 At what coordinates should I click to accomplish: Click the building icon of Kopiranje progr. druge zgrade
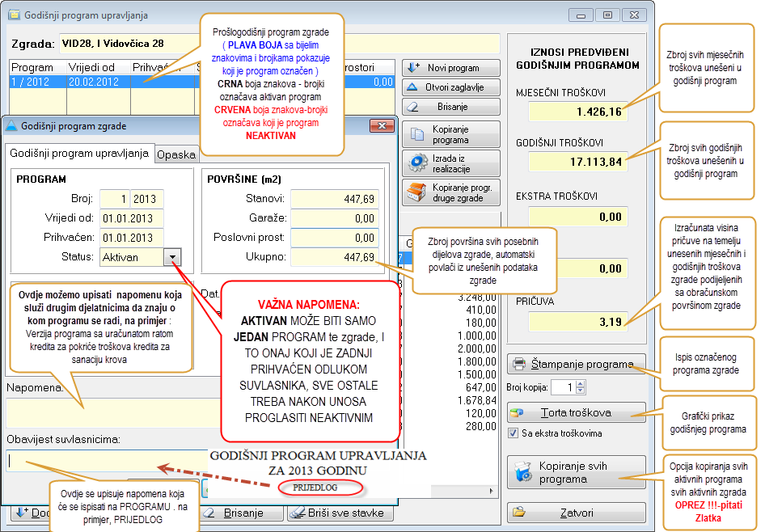tap(416, 192)
